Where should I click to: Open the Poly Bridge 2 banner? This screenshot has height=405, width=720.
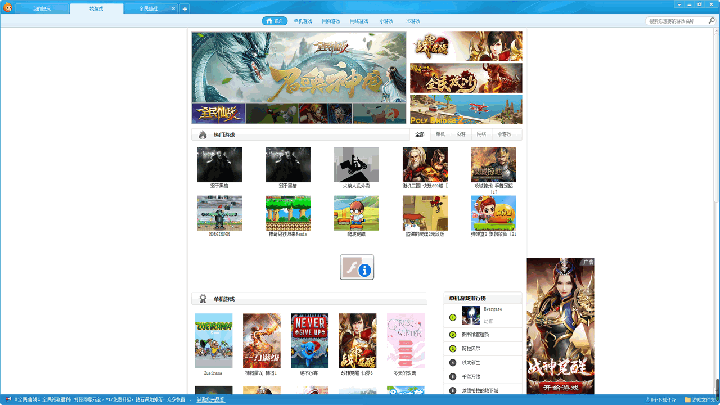point(466,110)
